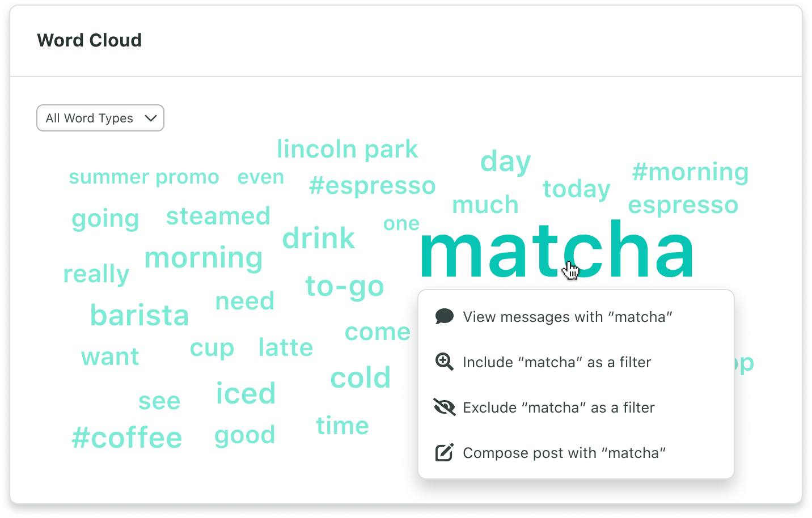
Task: Click the crossed-eye icon for excluding a filter
Action: [445, 407]
